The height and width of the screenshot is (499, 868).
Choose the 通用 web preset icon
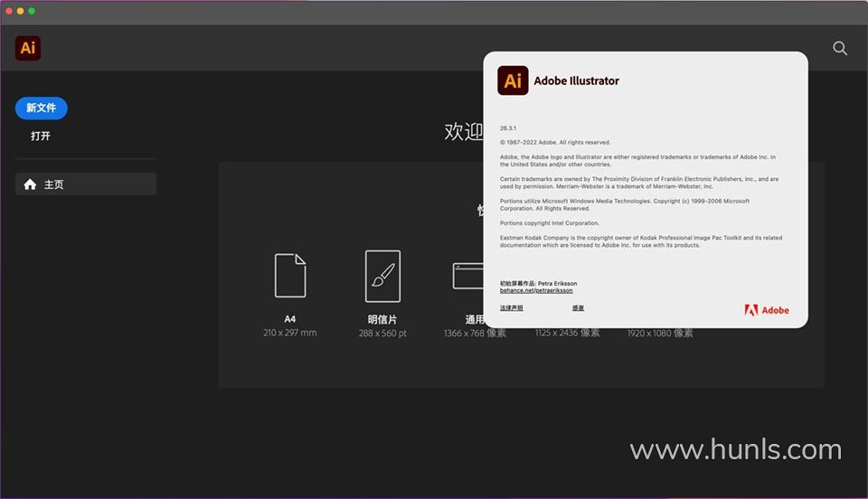[x=468, y=276]
